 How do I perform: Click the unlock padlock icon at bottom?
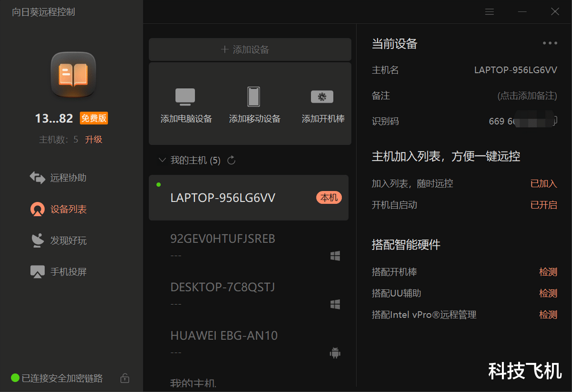(x=125, y=379)
